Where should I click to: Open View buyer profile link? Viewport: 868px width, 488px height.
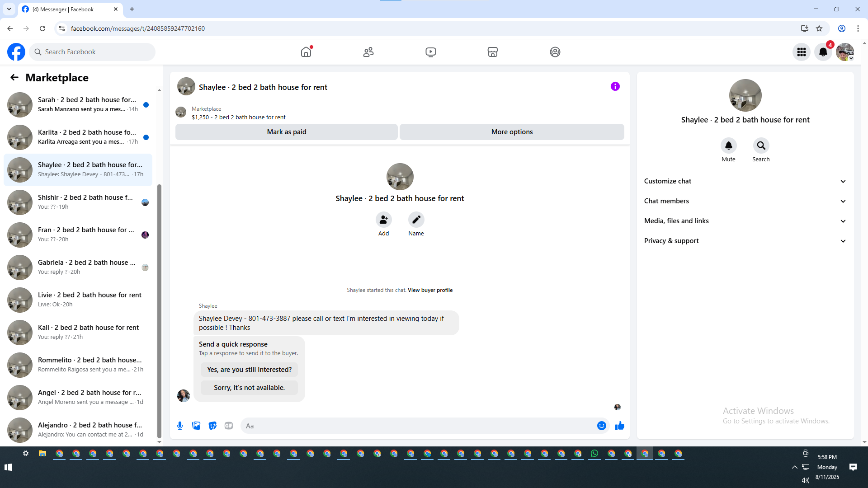tap(430, 290)
